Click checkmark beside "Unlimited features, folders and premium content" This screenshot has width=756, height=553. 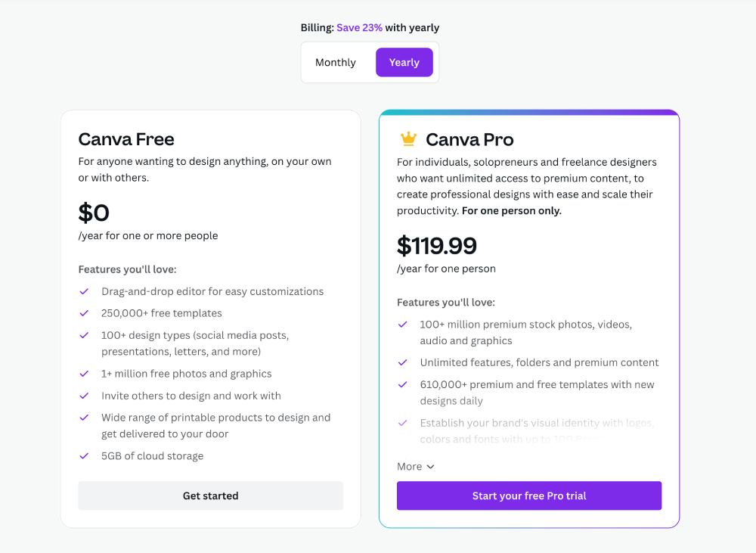click(402, 362)
